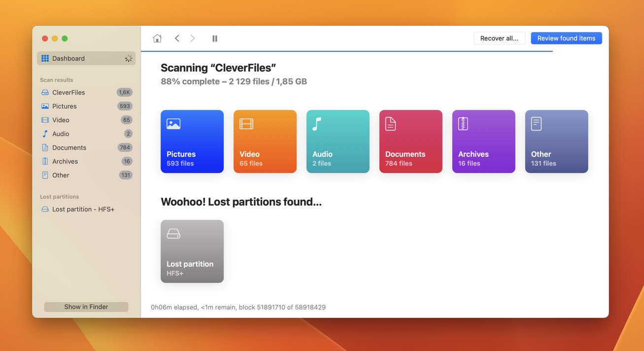Viewport: 644px width, 351px height.
Task: Select Dashboard in the sidebar
Action: 86,58
